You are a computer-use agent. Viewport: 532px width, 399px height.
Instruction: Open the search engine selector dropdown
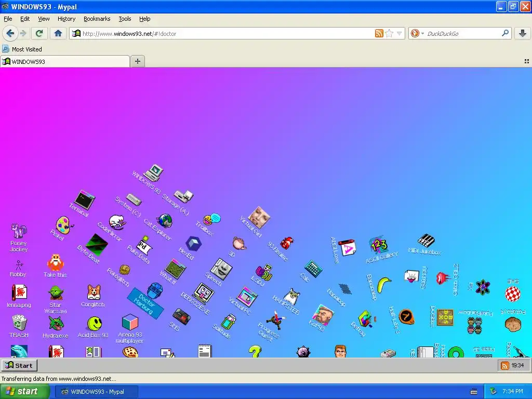pos(417,33)
